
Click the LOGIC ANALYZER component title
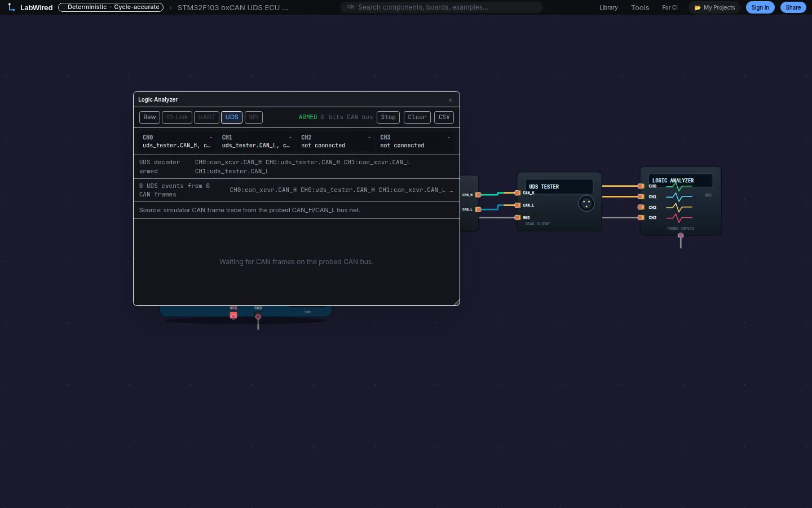point(673,181)
